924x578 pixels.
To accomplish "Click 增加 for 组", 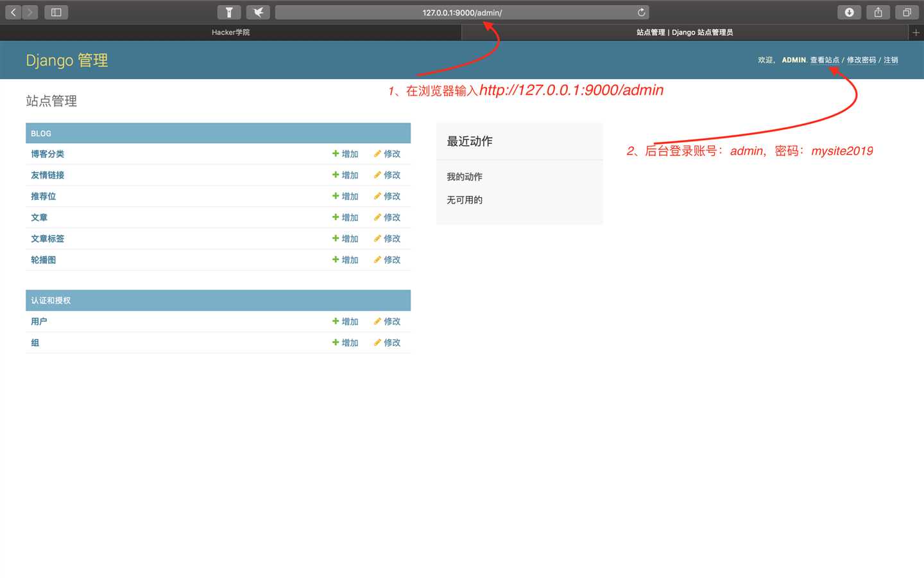I will (345, 343).
